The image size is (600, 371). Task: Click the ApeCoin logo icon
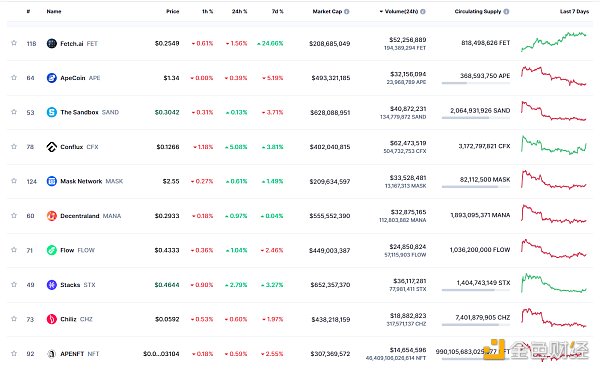pyautogui.click(x=52, y=78)
